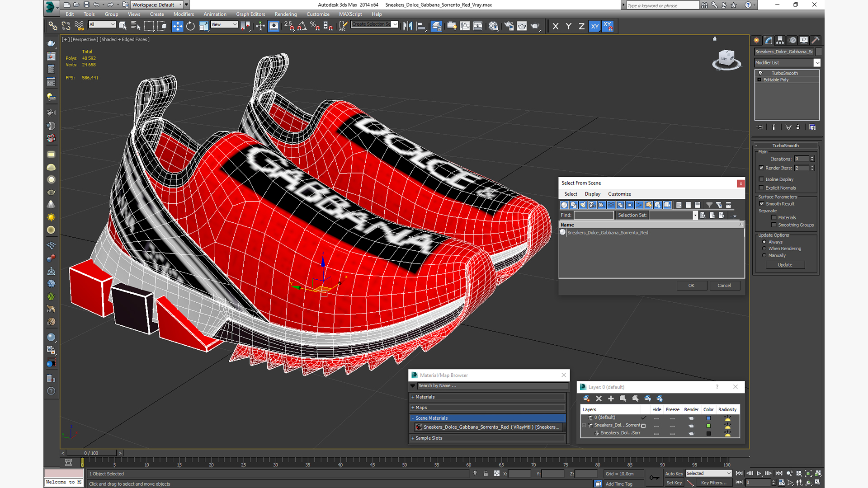Open the Utilities hammer panel tab
Viewport: 868px width, 488px height.
(816, 40)
